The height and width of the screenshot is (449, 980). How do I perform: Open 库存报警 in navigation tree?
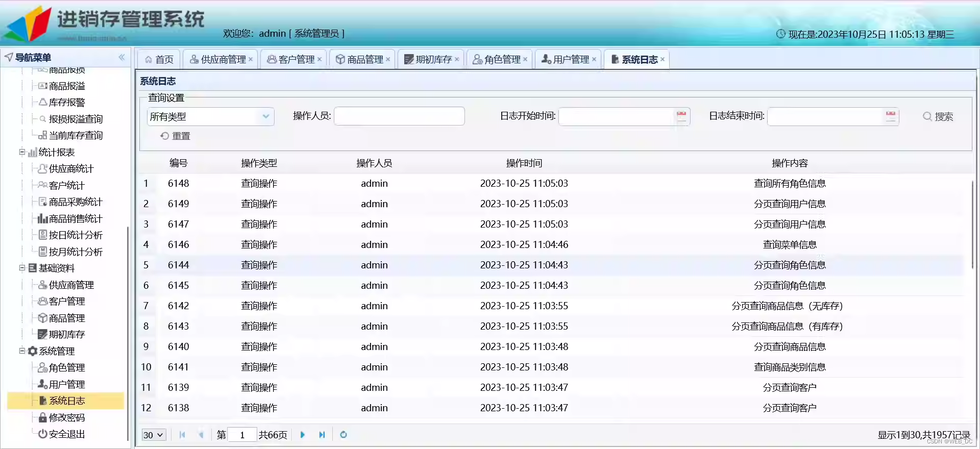67,102
